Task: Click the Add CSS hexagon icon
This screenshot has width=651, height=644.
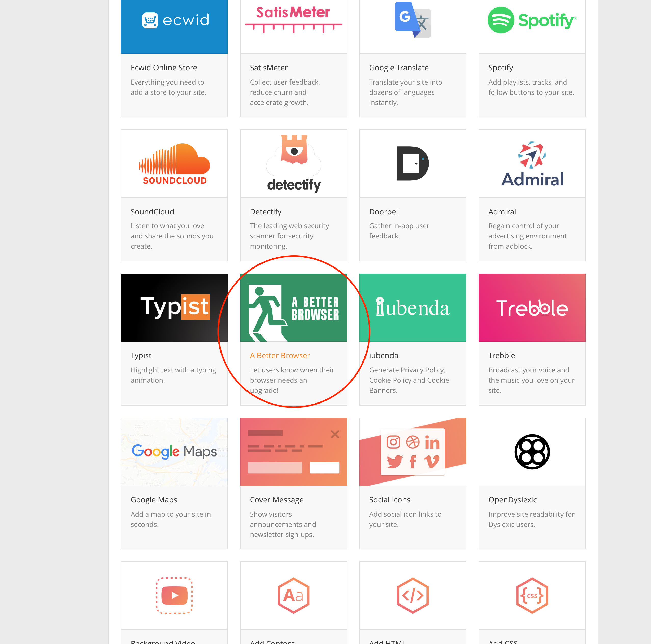Action: point(532,595)
